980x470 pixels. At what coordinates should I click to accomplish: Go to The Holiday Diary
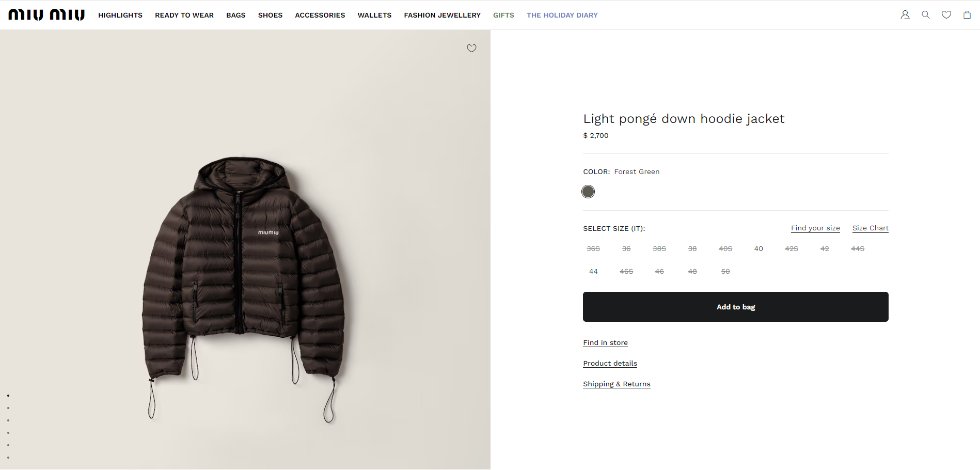[562, 15]
